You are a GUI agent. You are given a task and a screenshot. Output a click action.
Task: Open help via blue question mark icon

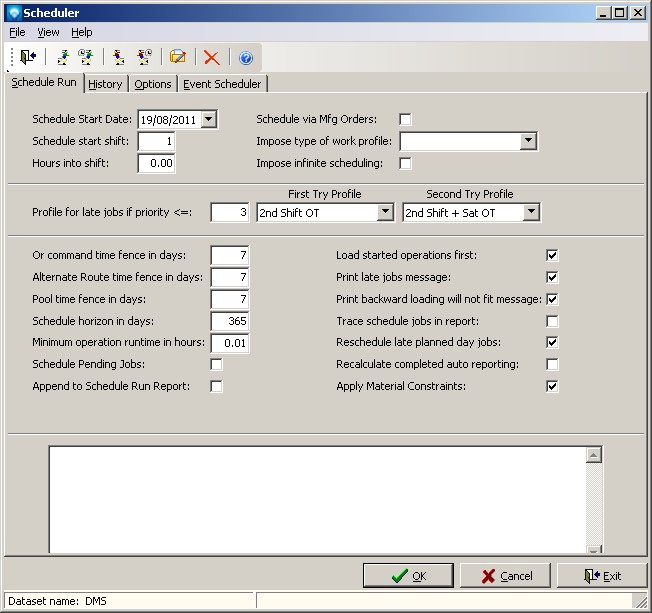[246, 58]
